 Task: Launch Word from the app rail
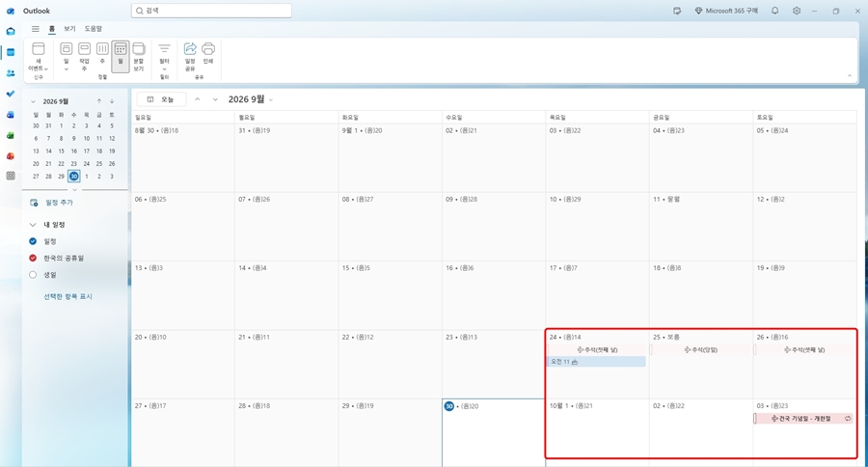click(11, 115)
